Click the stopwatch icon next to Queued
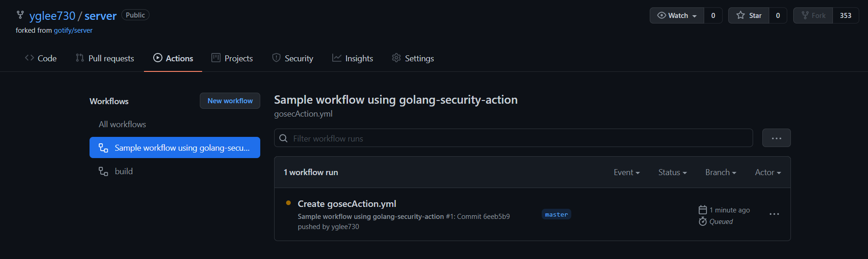This screenshot has height=259, width=868. (x=703, y=222)
